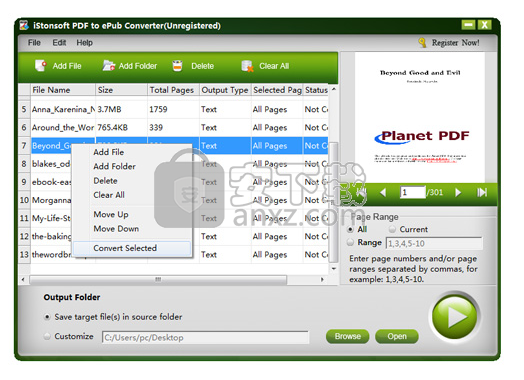Click the page number input field

[413, 193]
